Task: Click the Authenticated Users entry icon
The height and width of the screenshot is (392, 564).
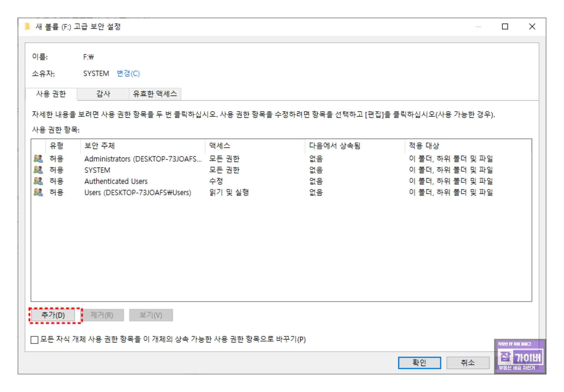Action: point(38,181)
